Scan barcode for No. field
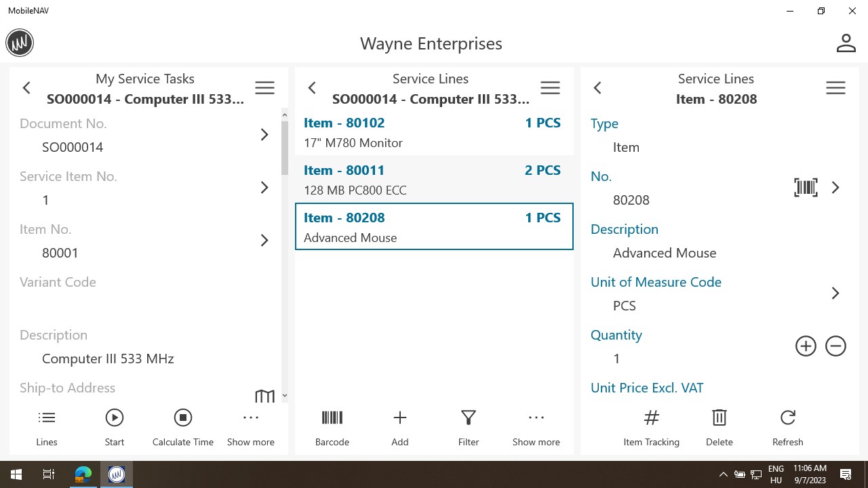This screenshot has height=488, width=868. (x=806, y=188)
